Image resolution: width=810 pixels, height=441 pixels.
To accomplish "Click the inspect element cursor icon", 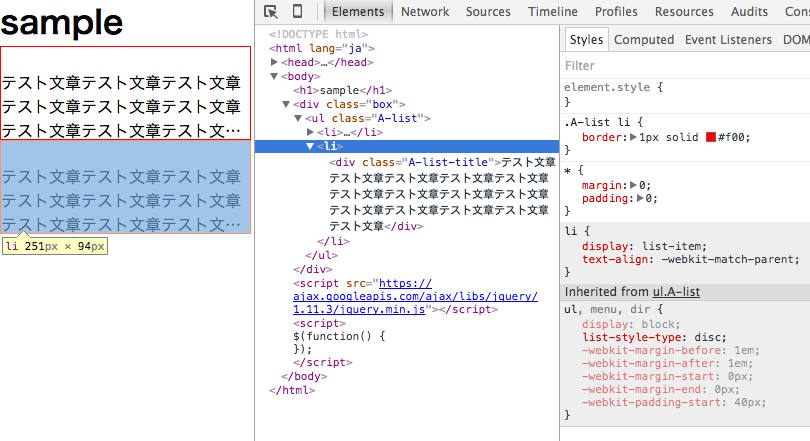I will pyautogui.click(x=271, y=11).
